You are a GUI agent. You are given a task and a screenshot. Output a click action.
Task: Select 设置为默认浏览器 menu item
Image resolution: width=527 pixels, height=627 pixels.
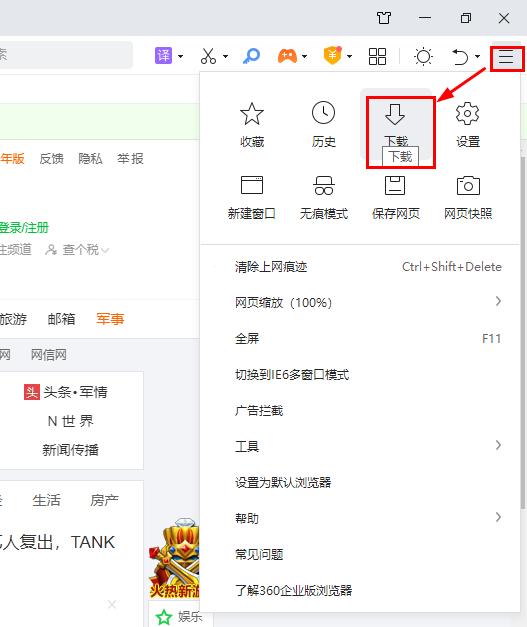pyautogui.click(x=360, y=482)
